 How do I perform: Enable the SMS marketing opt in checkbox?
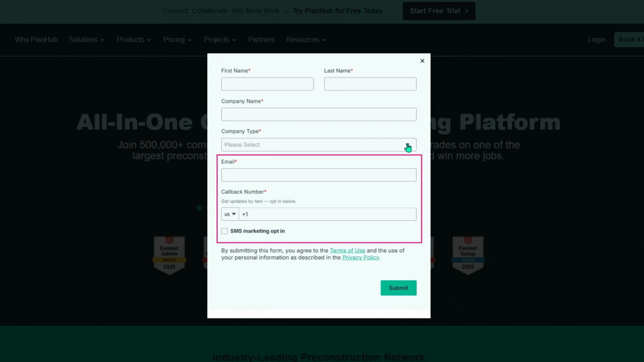coord(224,231)
